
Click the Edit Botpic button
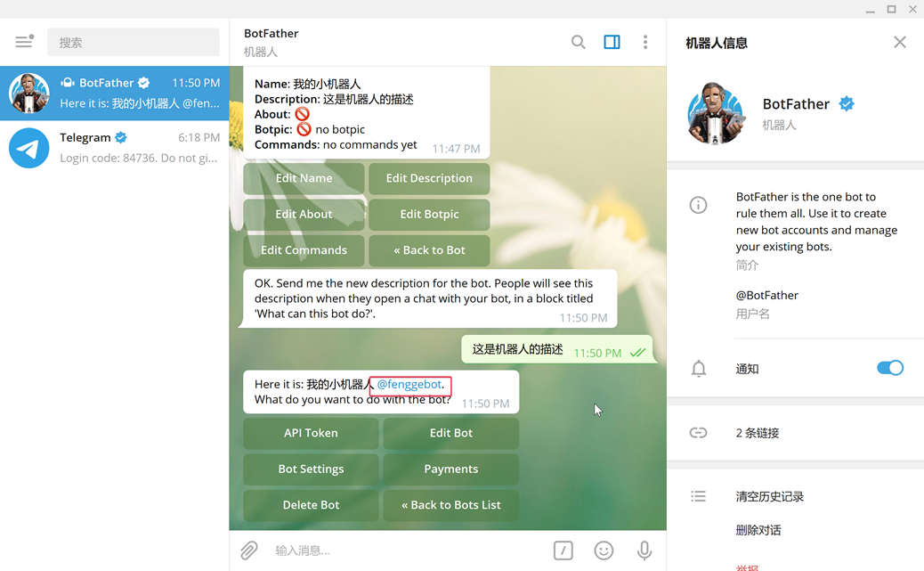429,214
